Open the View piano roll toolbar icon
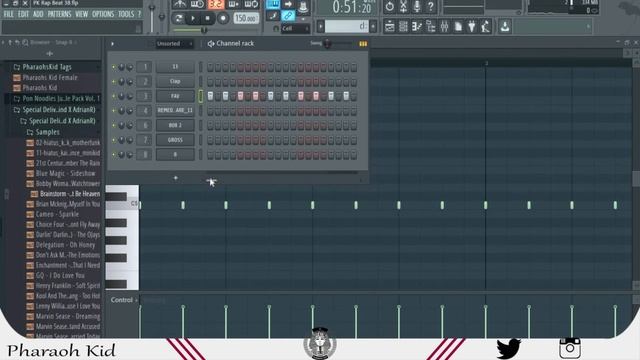The width and height of the screenshot is (640, 360). click(417, 27)
